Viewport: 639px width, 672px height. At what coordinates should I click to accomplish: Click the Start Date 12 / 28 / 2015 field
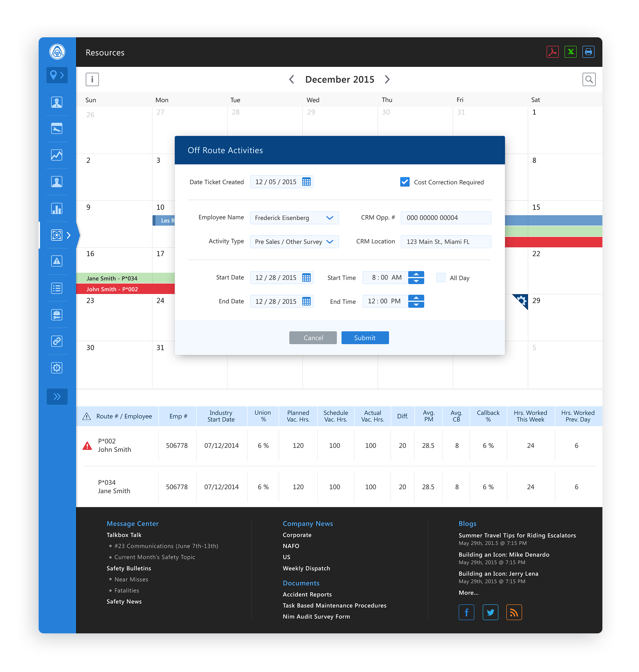click(281, 277)
